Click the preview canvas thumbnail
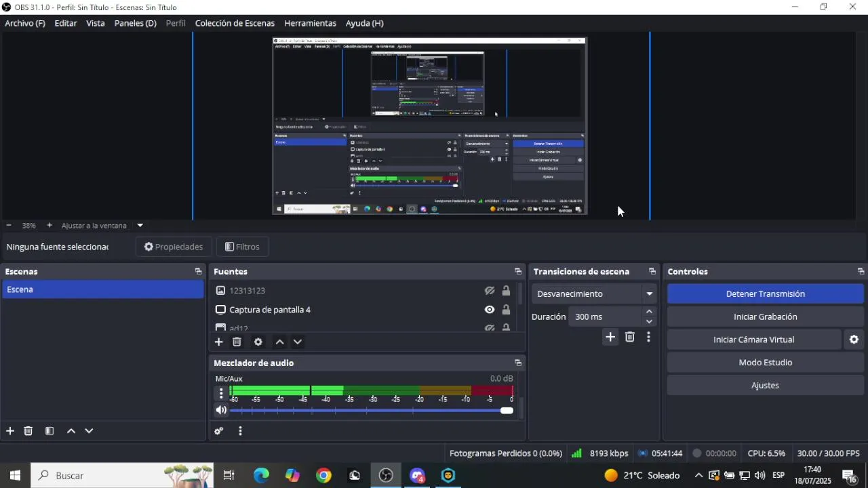Viewport: 868px width, 488px height. (x=430, y=125)
